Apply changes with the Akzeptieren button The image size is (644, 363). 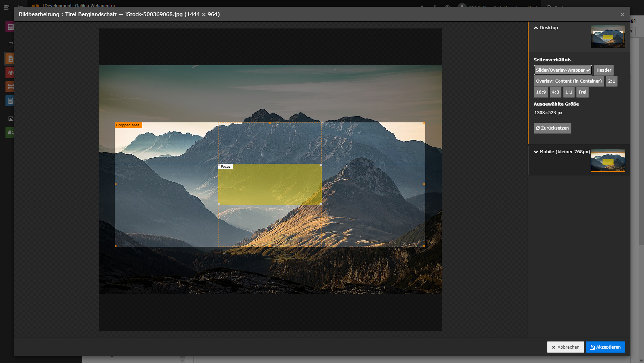click(606, 347)
